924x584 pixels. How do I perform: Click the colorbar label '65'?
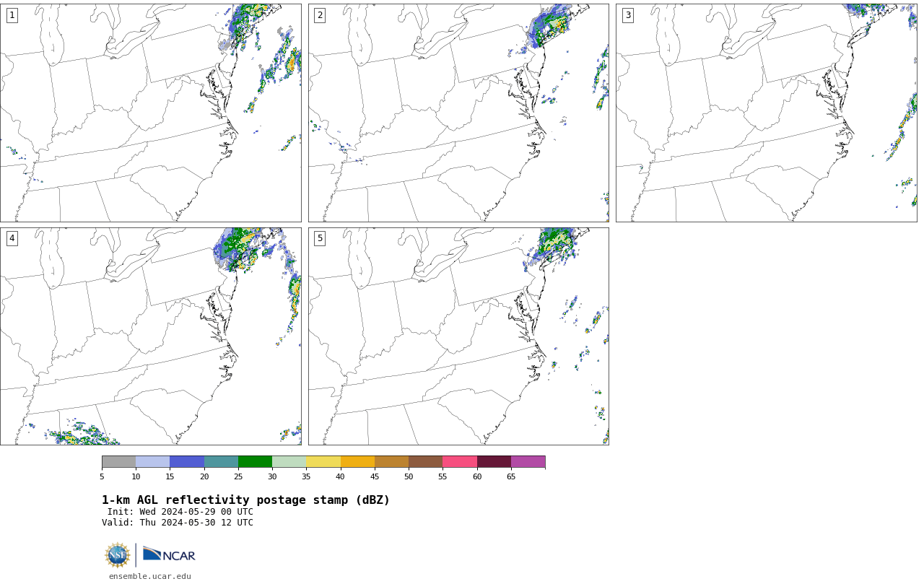point(511,476)
